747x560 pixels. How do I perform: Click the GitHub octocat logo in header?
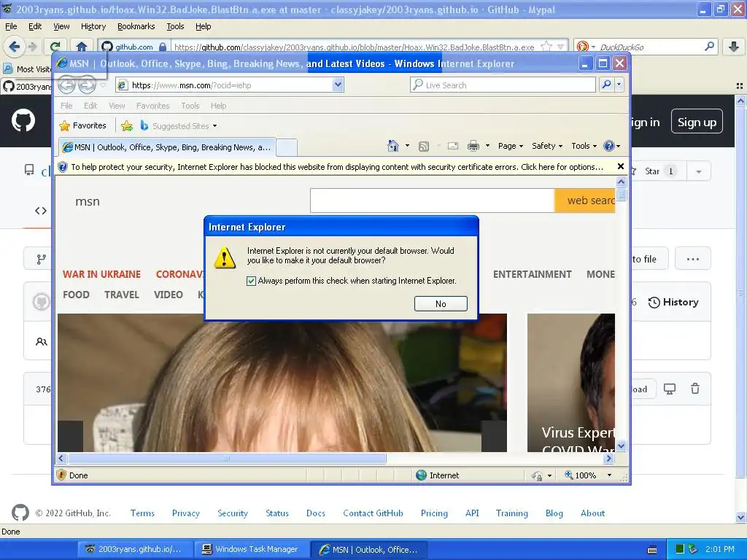[23, 120]
